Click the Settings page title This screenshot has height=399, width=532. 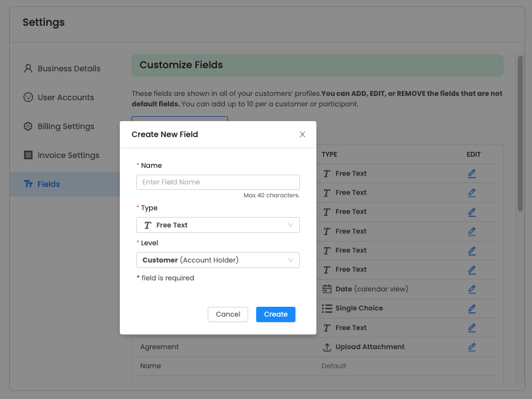click(44, 22)
